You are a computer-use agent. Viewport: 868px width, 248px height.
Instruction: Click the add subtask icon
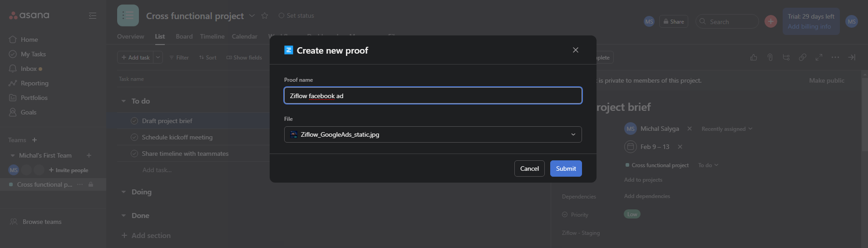tap(786, 57)
